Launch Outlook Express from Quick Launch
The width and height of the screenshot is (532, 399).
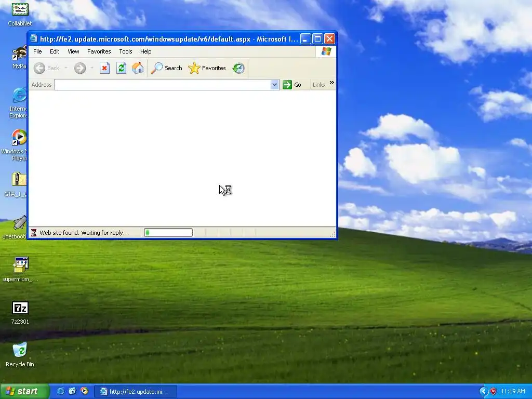click(x=72, y=391)
